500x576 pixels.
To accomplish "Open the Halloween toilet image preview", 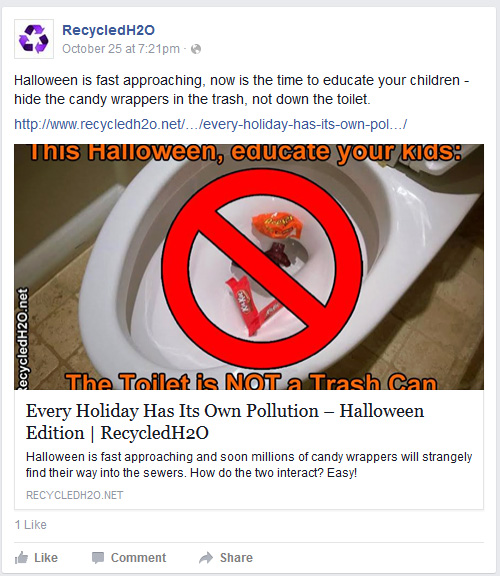I will [249, 267].
